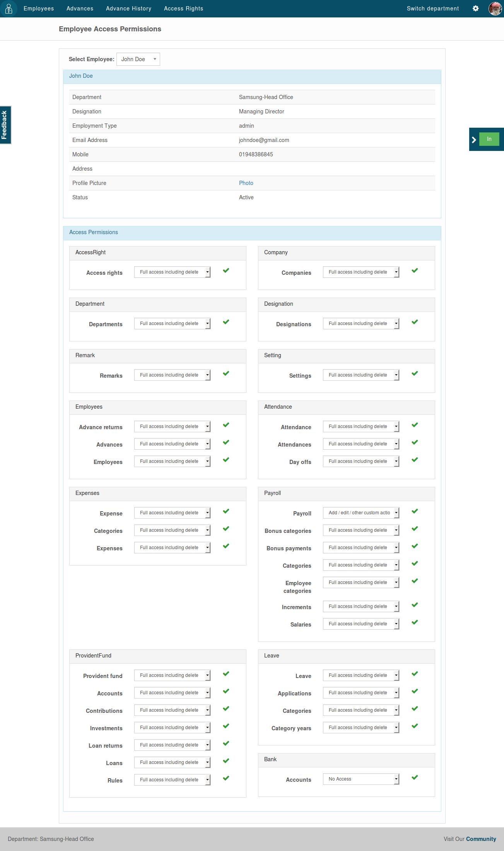Click the green In button
Viewport: 504px width, 851px height.
click(x=489, y=139)
